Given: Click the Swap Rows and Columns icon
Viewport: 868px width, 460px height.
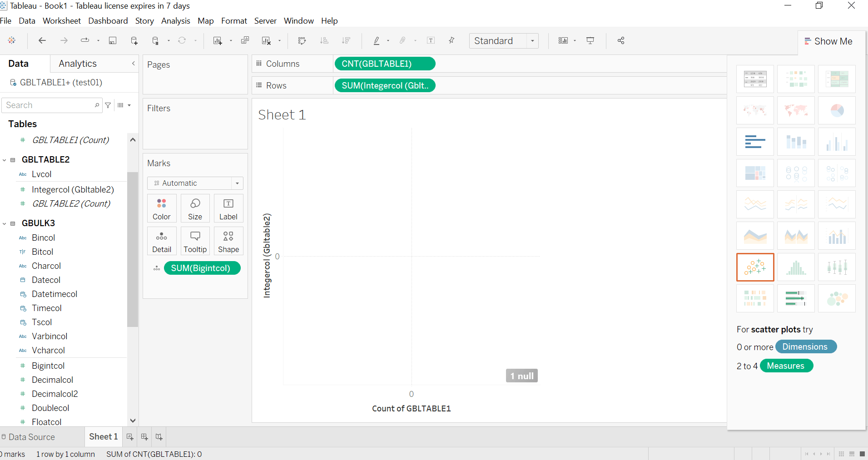Looking at the screenshot, I should [x=302, y=41].
